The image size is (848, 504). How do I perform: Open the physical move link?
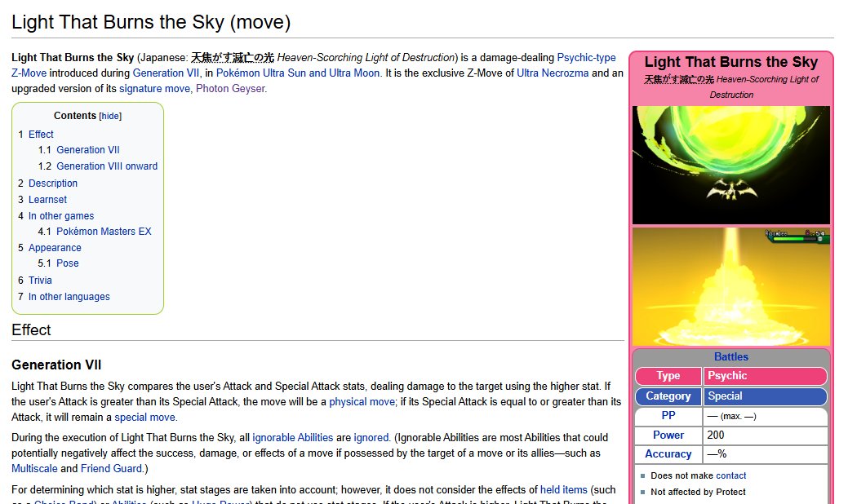point(362,401)
